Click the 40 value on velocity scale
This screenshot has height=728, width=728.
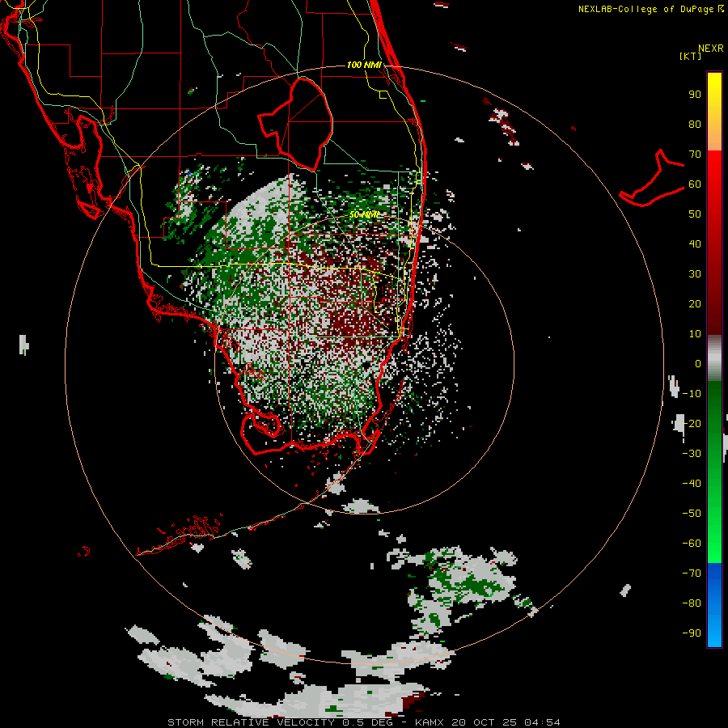coord(695,244)
